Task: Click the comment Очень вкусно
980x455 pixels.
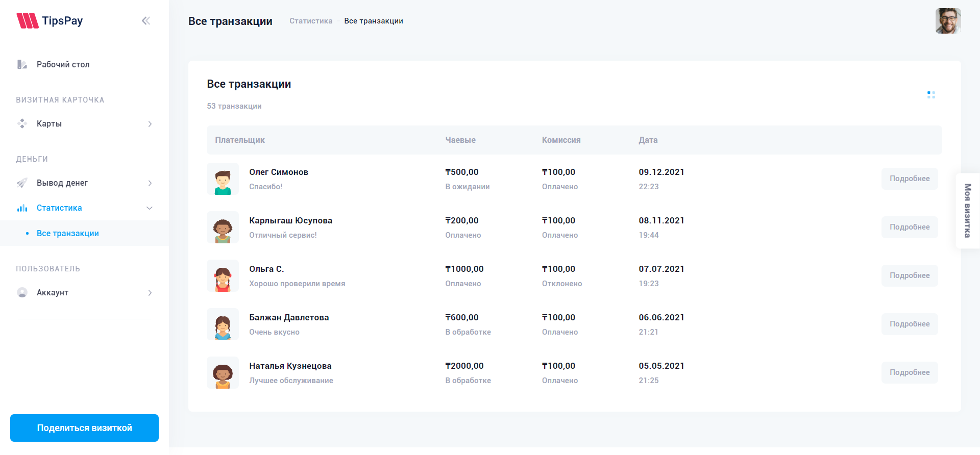Action: 274,332
